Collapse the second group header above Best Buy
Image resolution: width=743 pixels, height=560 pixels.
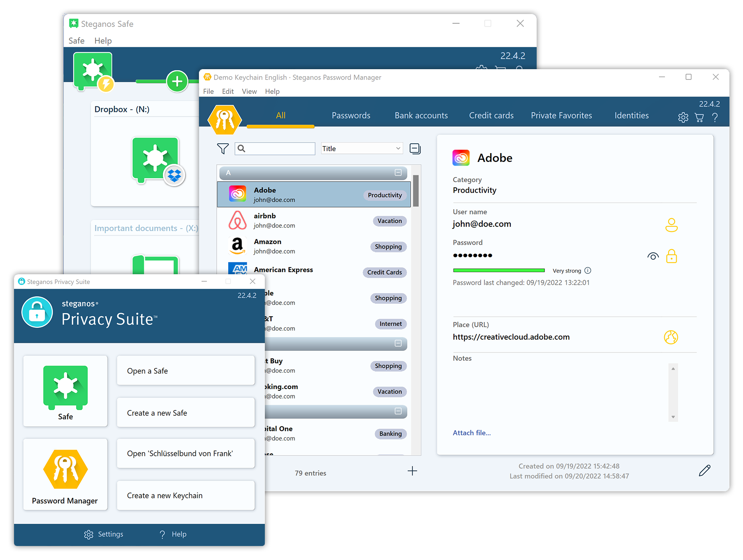(398, 343)
